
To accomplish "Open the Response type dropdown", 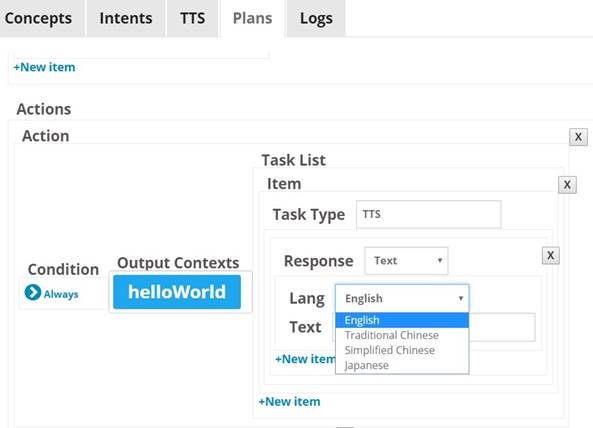I will click(x=406, y=261).
